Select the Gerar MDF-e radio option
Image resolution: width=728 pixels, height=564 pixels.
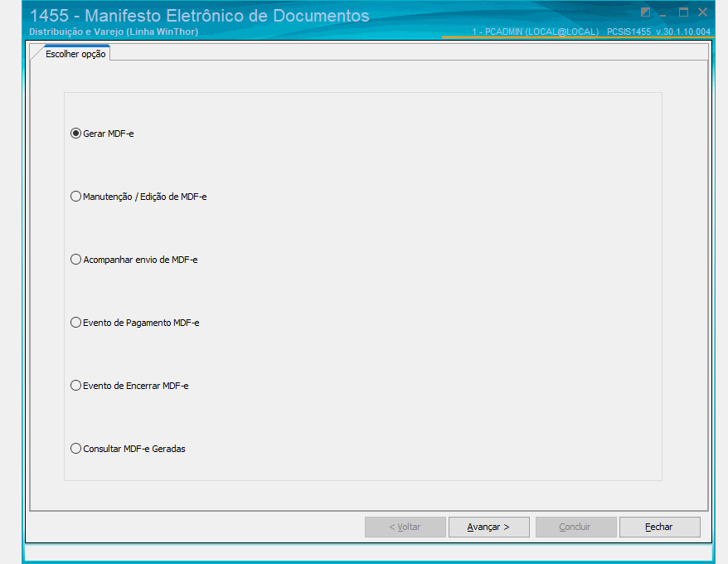tap(102, 134)
